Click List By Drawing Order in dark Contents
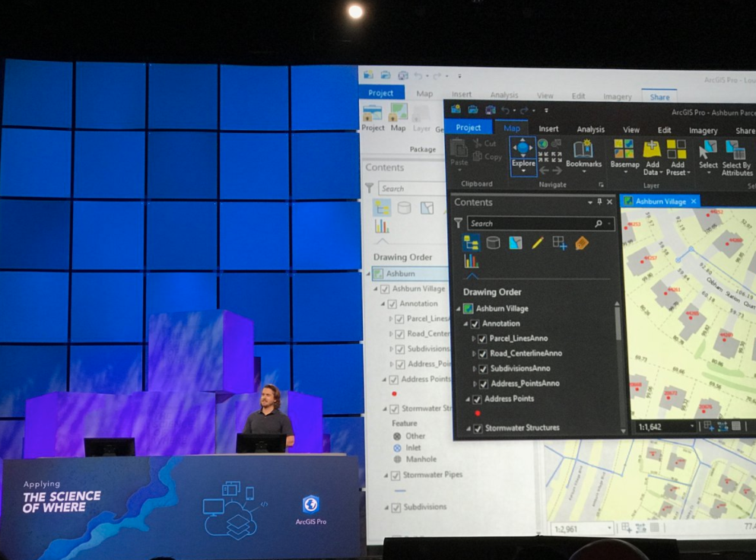 (471, 243)
